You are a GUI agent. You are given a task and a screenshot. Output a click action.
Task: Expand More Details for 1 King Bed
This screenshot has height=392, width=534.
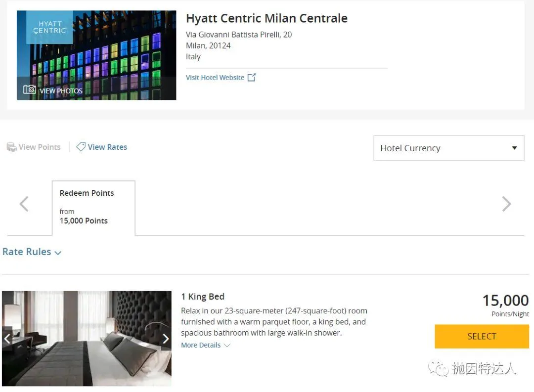205,345
